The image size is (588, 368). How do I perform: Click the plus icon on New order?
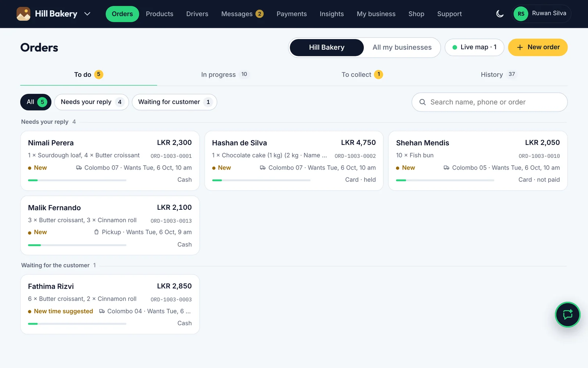coord(520,47)
